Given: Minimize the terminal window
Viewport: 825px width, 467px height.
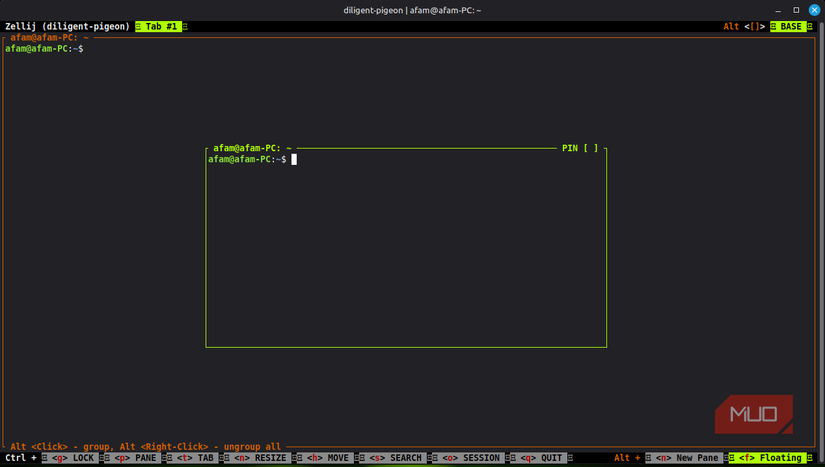Looking at the screenshot, I should [778, 10].
